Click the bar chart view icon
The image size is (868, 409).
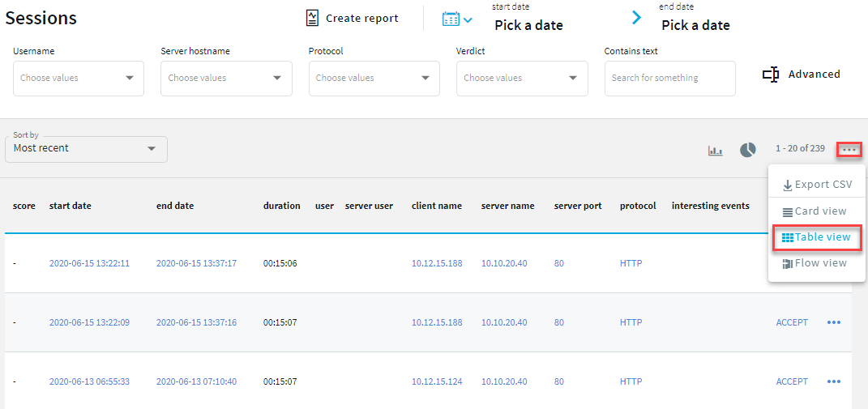[715, 150]
